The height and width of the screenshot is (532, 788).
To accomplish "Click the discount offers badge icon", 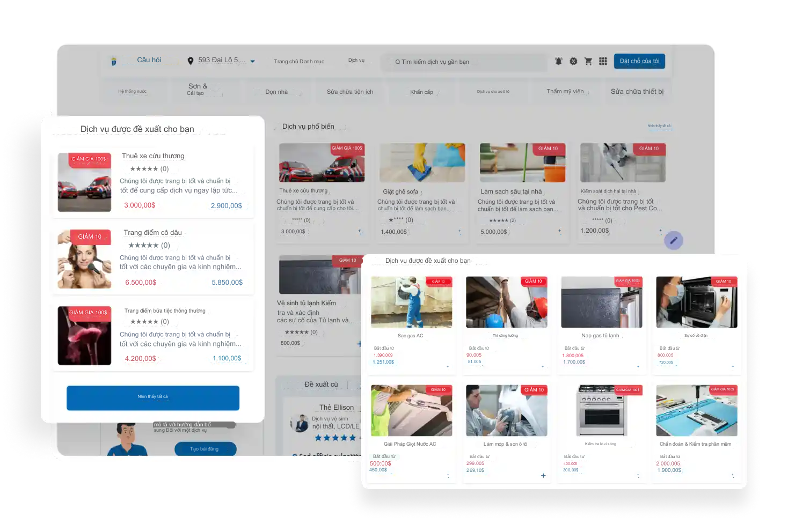I will [x=573, y=61].
